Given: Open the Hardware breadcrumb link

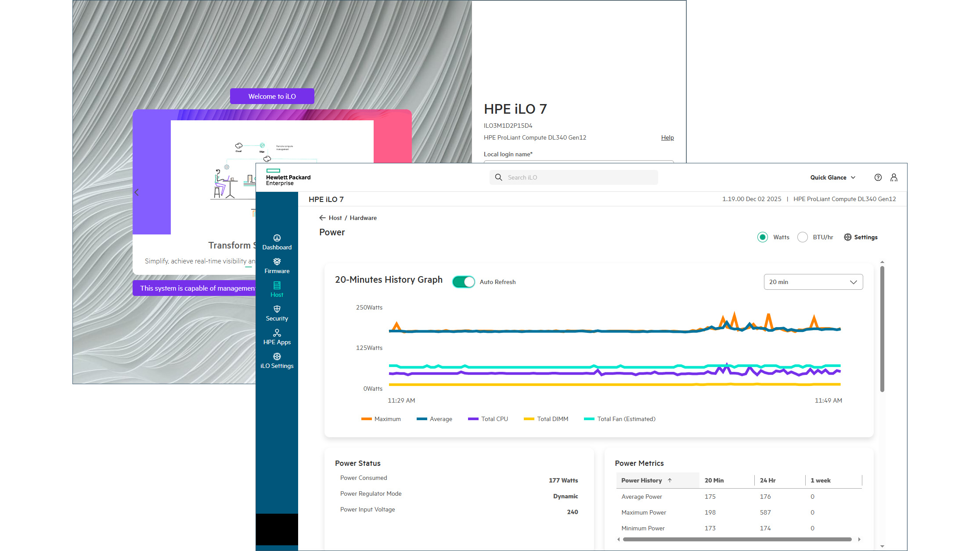Looking at the screenshot, I should 363,217.
